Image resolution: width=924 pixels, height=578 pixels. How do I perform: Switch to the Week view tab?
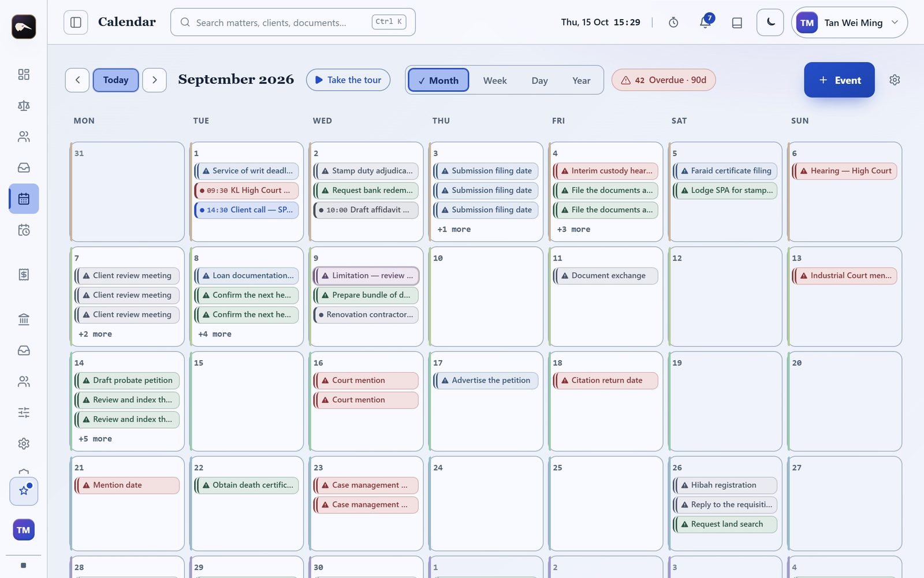click(495, 80)
